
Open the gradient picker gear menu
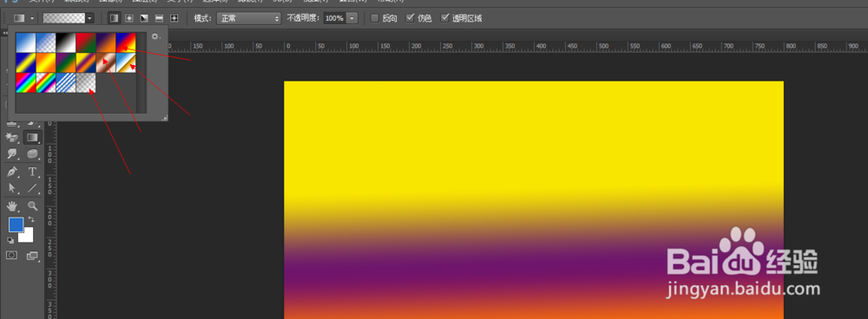click(x=155, y=37)
